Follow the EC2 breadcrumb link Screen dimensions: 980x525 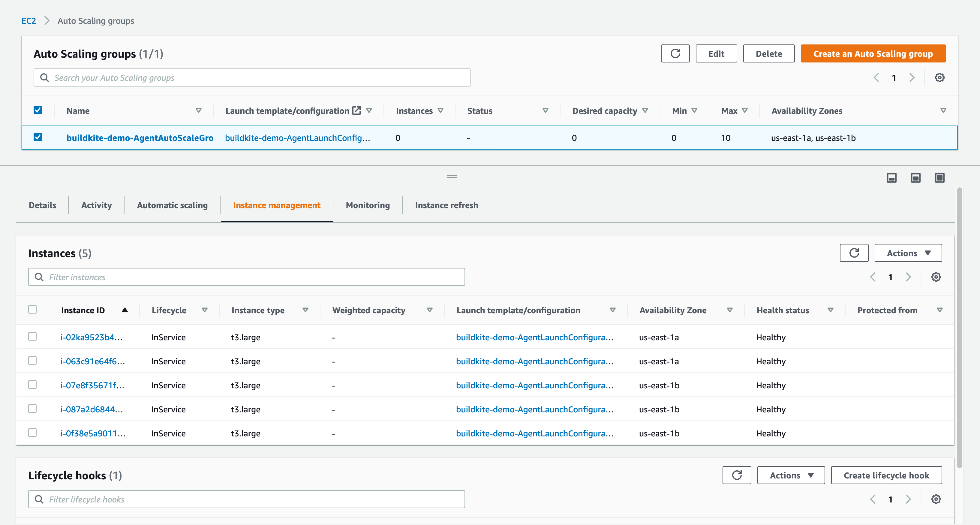point(29,20)
